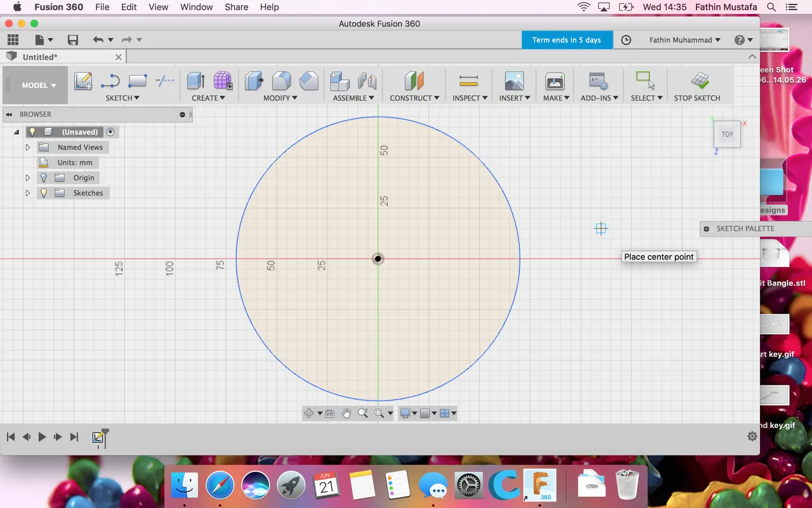Expand the Sketch Palette plus button
Viewport: 812px width, 508px height.
tap(707, 229)
